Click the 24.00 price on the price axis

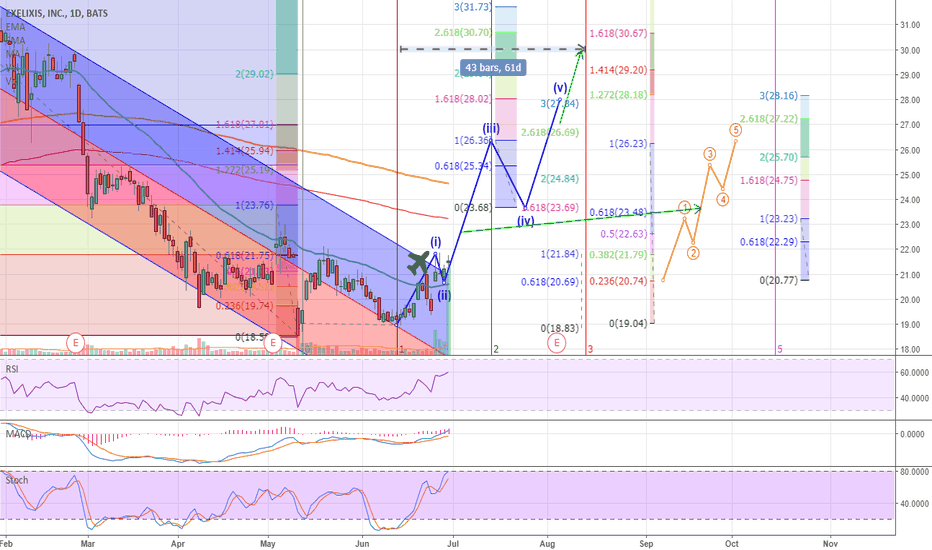click(x=911, y=200)
